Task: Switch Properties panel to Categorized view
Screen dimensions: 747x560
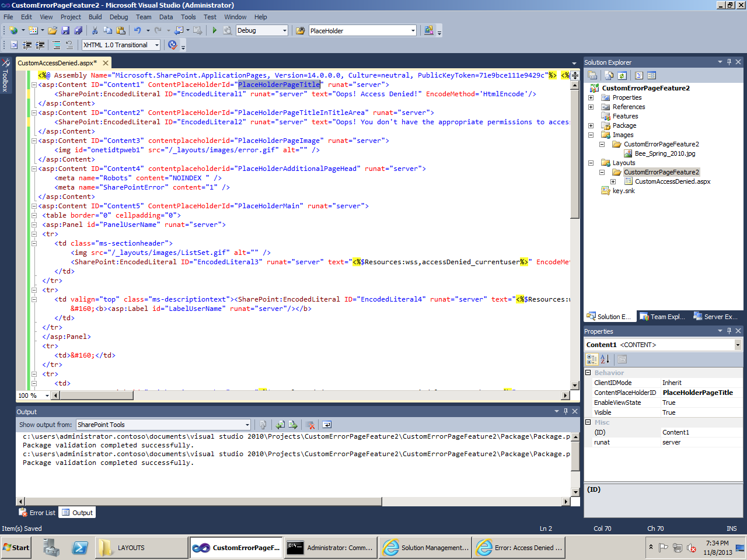Action: pyautogui.click(x=592, y=359)
